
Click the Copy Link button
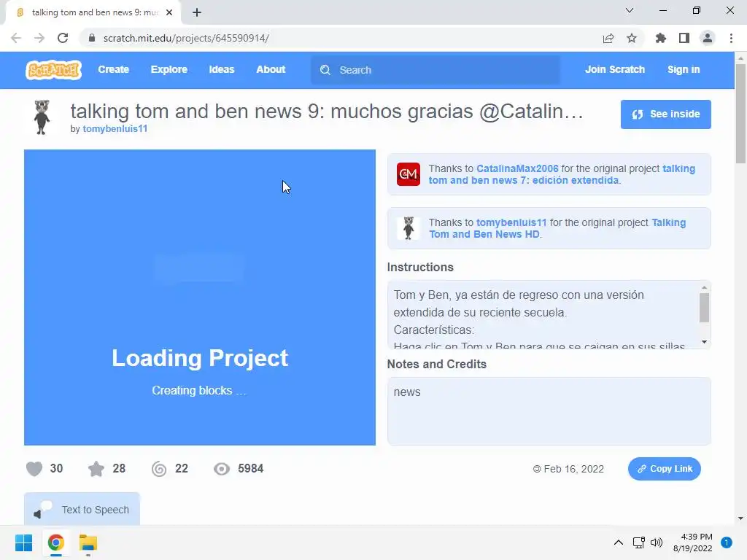tap(664, 469)
